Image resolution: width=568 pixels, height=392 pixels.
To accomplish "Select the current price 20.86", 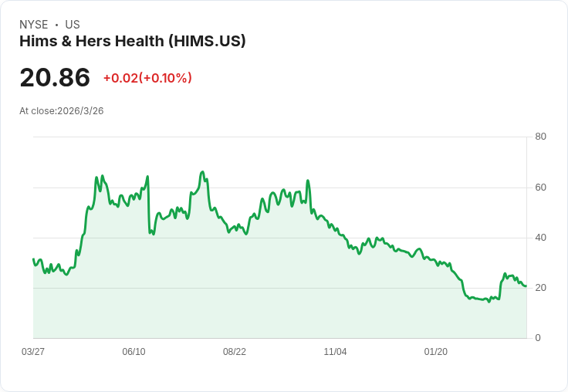I will tap(55, 77).
